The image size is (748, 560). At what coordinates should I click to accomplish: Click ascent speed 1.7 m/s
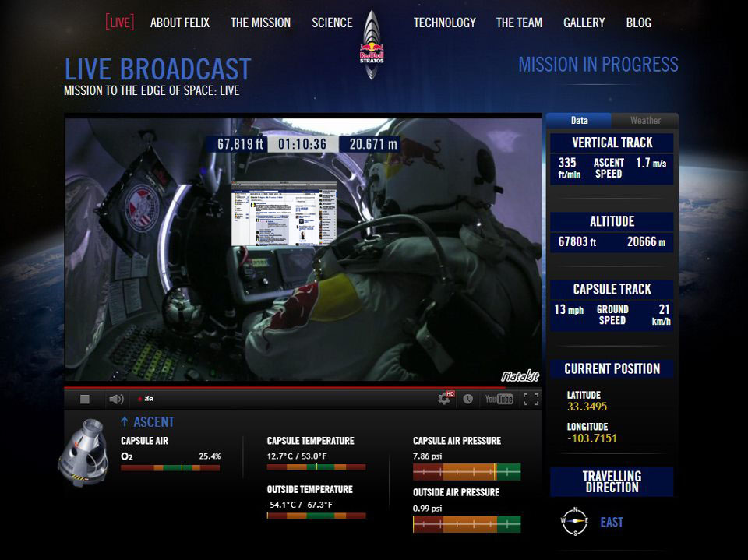click(651, 163)
